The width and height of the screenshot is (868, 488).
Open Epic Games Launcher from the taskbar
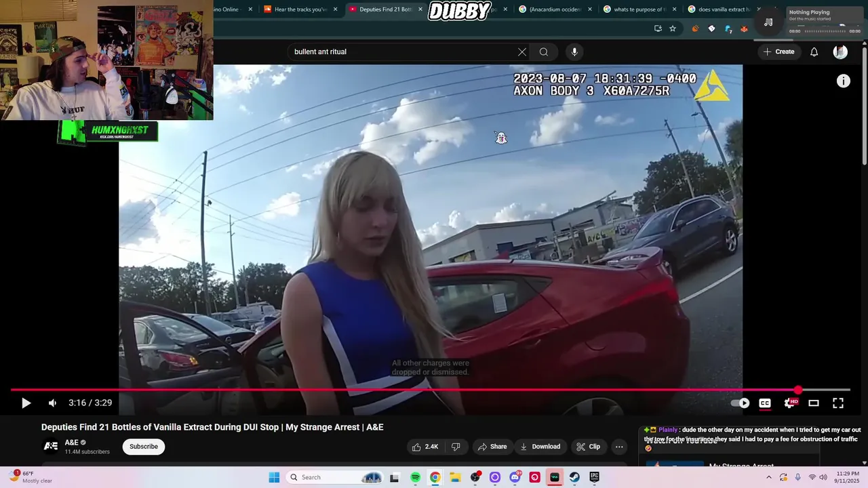(595, 477)
